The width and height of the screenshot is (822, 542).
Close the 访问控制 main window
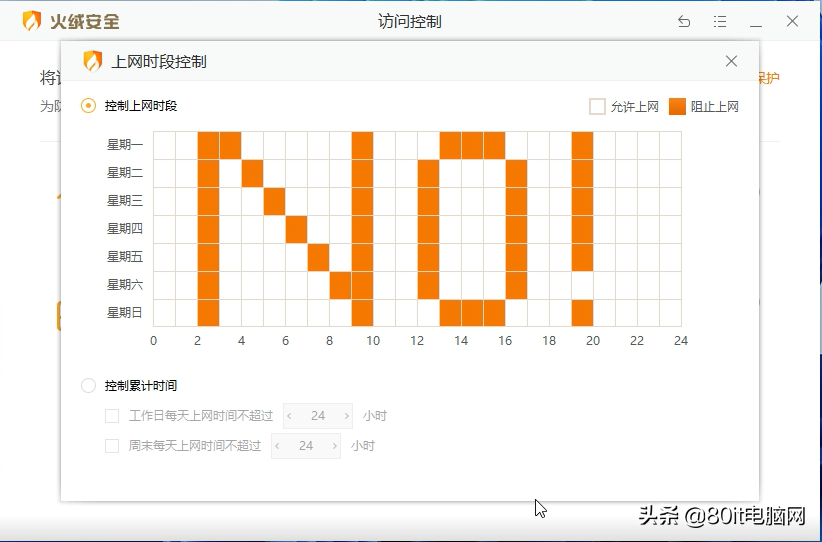pyautogui.click(x=792, y=21)
